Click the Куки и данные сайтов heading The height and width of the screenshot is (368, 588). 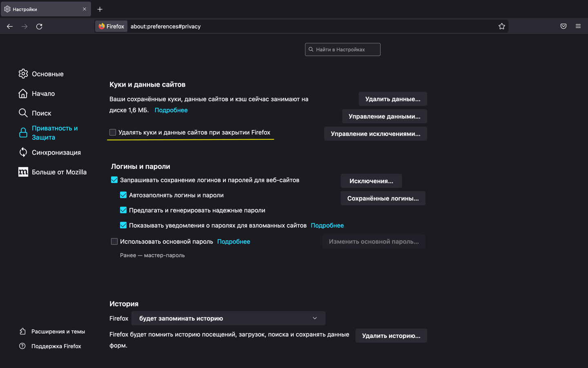(147, 84)
